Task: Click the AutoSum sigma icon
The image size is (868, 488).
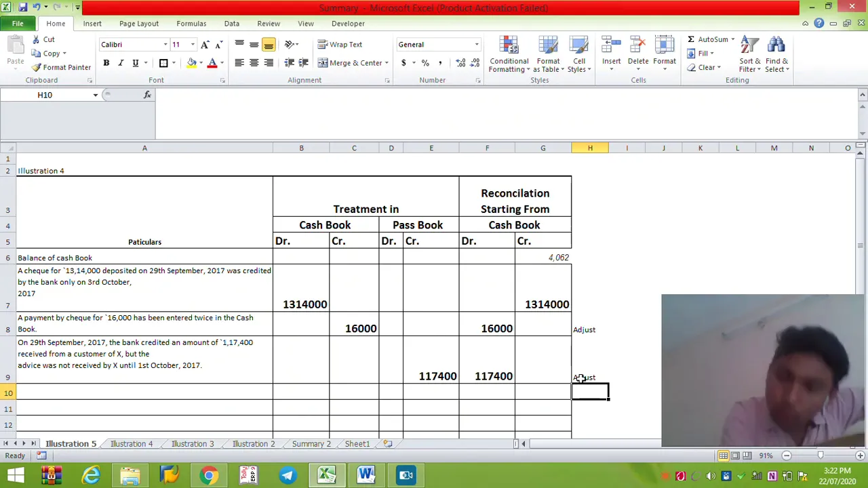Action: coord(691,39)
